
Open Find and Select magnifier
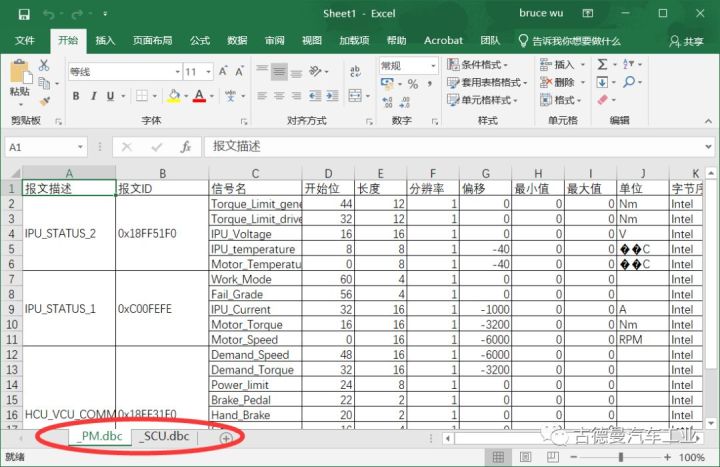point(629,83)
